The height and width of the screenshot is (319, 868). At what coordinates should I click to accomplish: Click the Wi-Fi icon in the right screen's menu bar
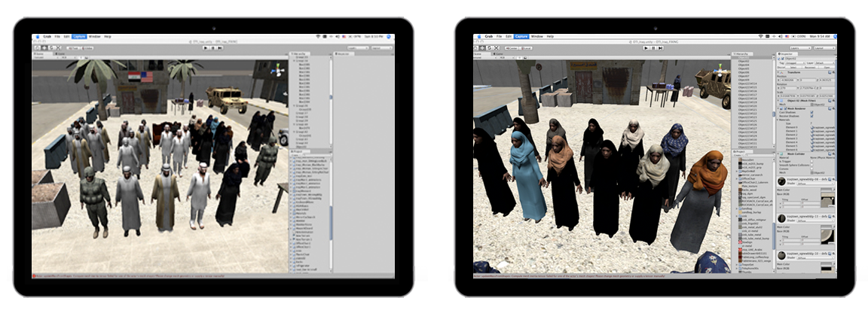(760, 36)
